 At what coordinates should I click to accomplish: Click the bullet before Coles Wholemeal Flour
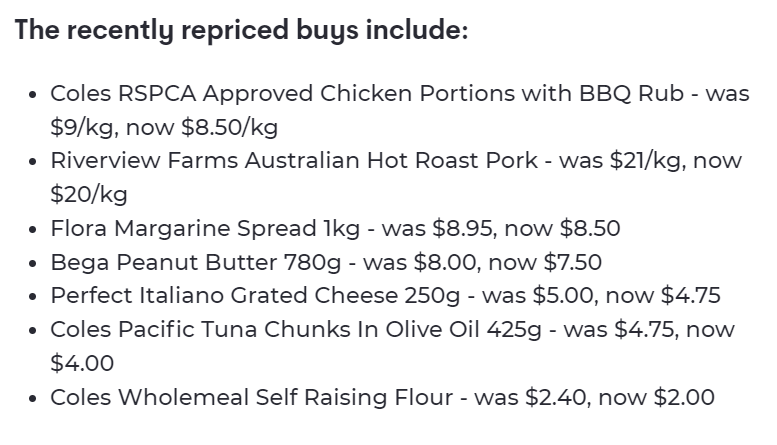point(33,398)
